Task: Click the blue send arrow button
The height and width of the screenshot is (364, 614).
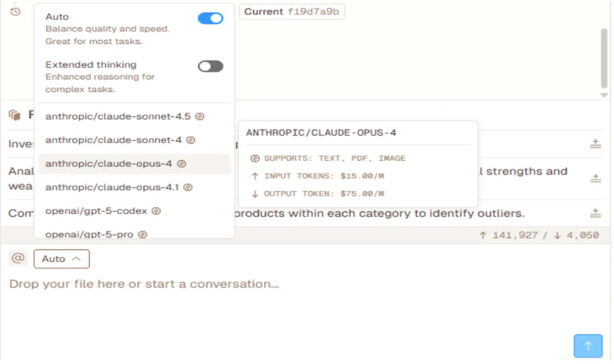Action: (x=588, y=346)
